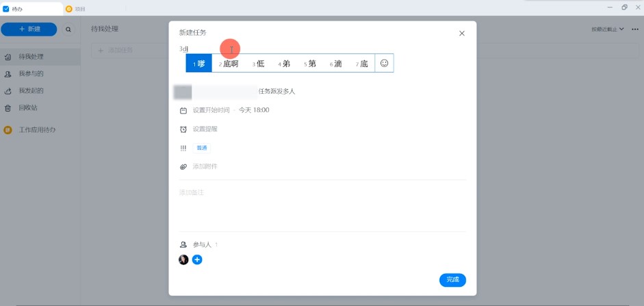The width and height of the screenshot is (644, 306).
Task: Choose IME candidate 6 滴
Action: 335,64
